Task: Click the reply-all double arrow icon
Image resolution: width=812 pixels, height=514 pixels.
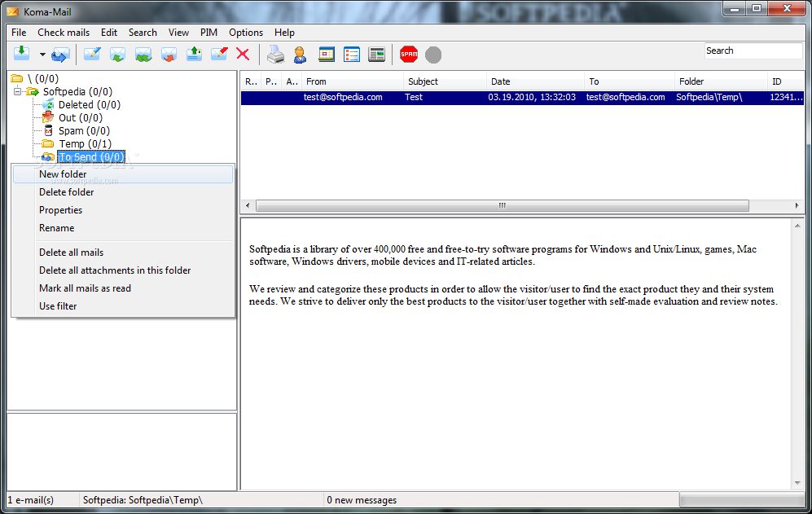Action: tap(143, 54)
